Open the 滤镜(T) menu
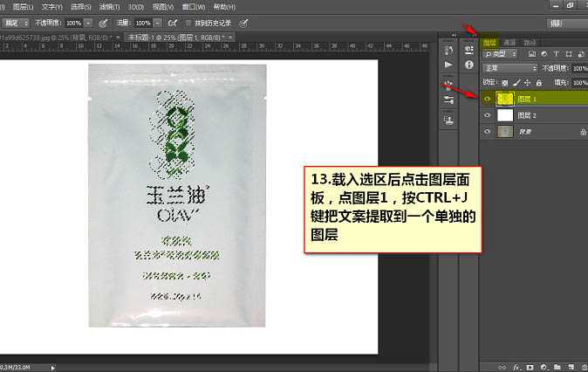The width and height of the screenshot is (588, 372). pos(106,6)
